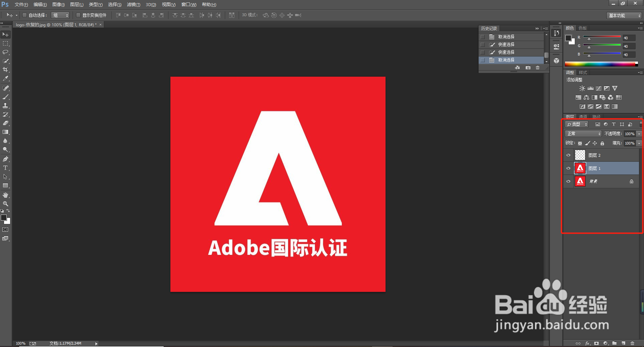Add a Levels adjustment
This screenshot has width=644, height=347.
pyautogui.click(x=591, y=88)
